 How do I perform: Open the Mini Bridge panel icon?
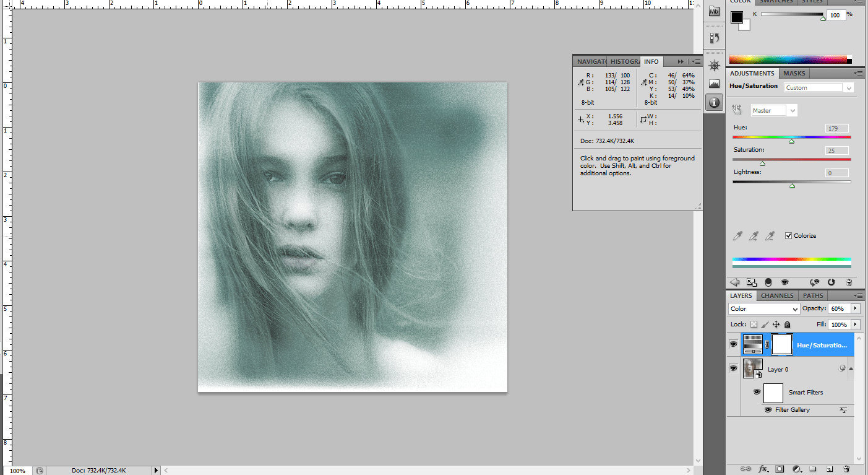click(715, 11)
